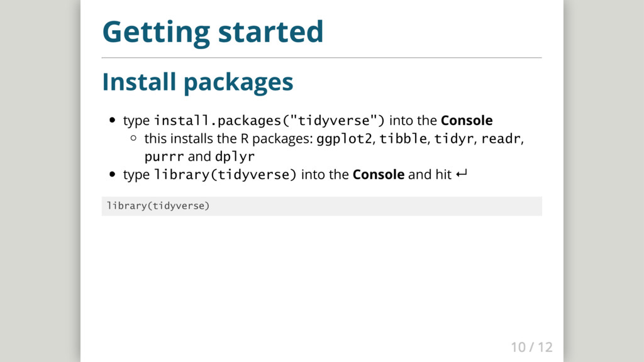The height and width of the screenshot is (362, 644).
Task: Click the install.packages("tidyverse") inline code
Action: tap(269, 120)
